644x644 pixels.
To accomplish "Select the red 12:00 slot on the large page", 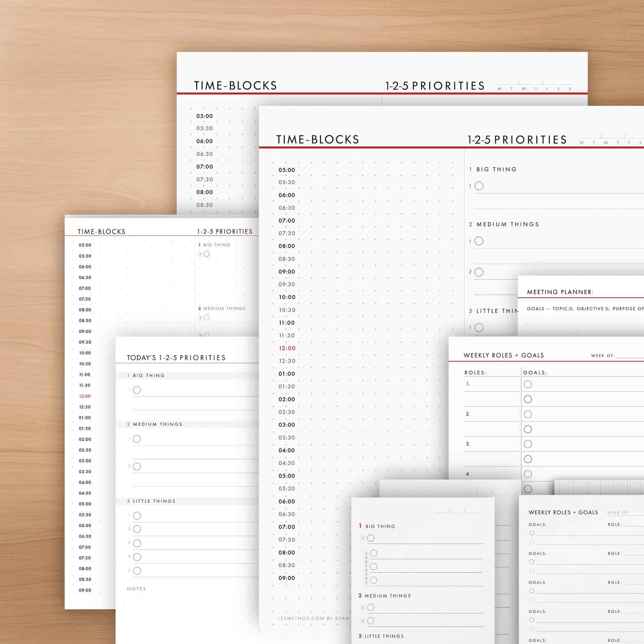I will pos(287,348).
